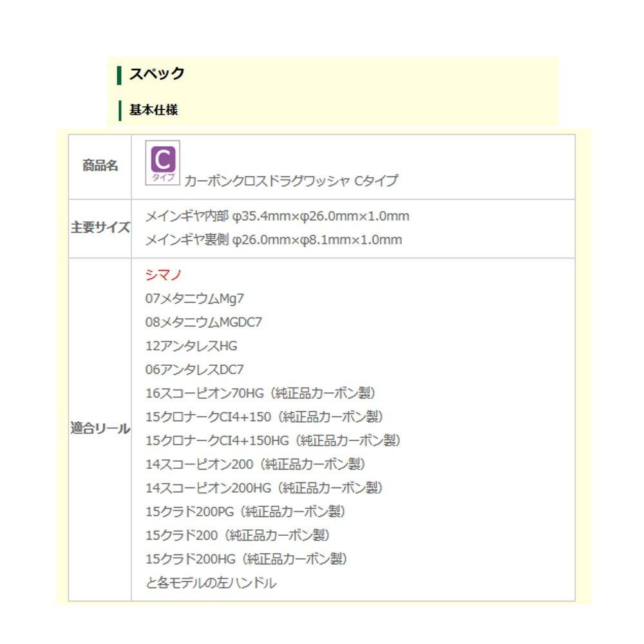
Task: Click the 主要サイズ row header
Action: (x=100, y=228)
